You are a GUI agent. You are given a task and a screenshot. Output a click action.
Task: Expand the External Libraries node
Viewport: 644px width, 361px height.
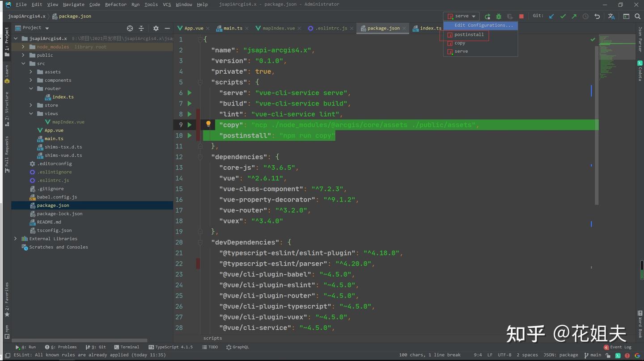pyautogui.click(x=16, y=238)
